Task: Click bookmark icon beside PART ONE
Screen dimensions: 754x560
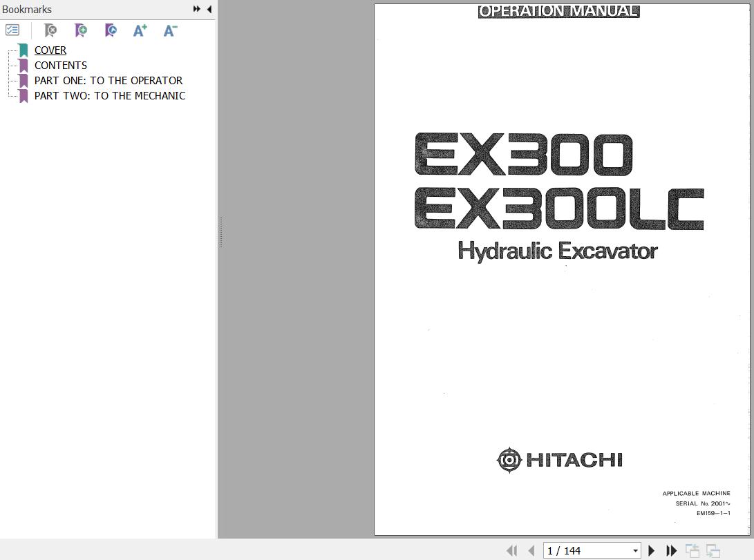Action: point(23,81)
